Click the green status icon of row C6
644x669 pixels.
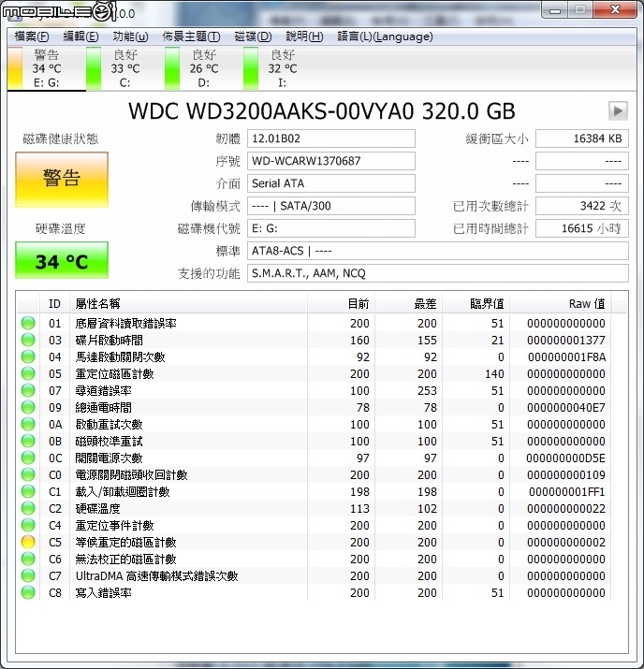click(x=28, y=559)
